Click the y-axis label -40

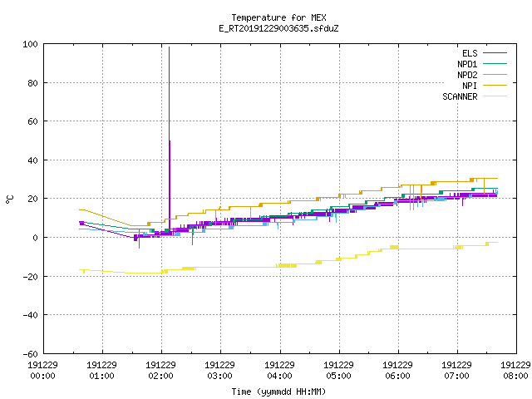point(30,315)
